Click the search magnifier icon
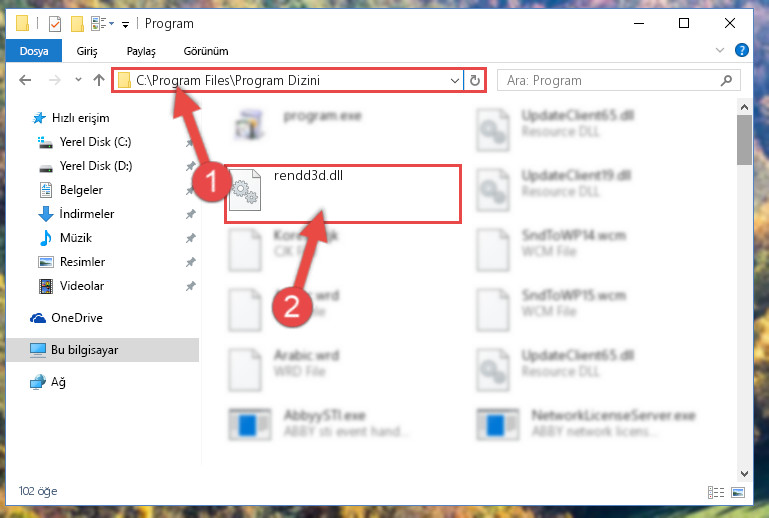Image resolution: width=769 pixels, height=518 pixels. [726, 80]
